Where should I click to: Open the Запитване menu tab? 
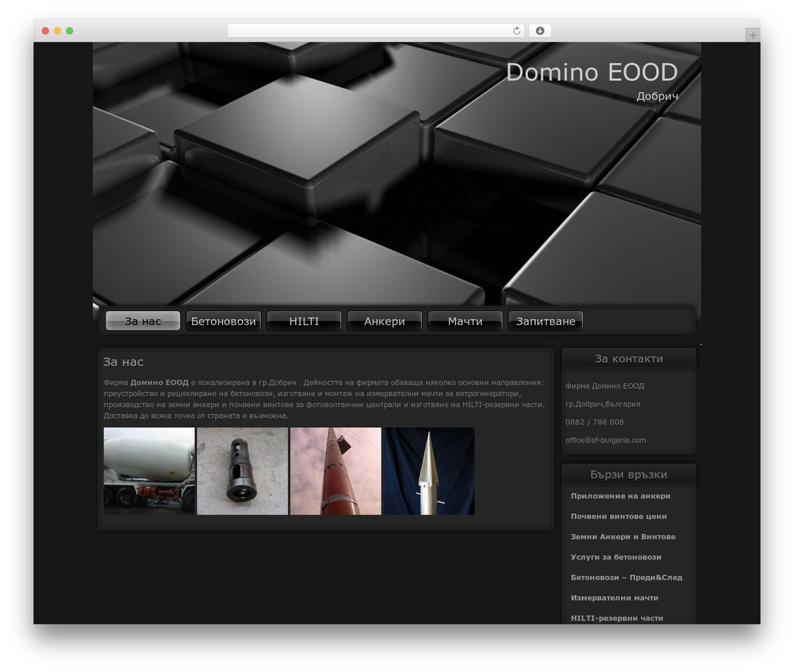point(546,321)
